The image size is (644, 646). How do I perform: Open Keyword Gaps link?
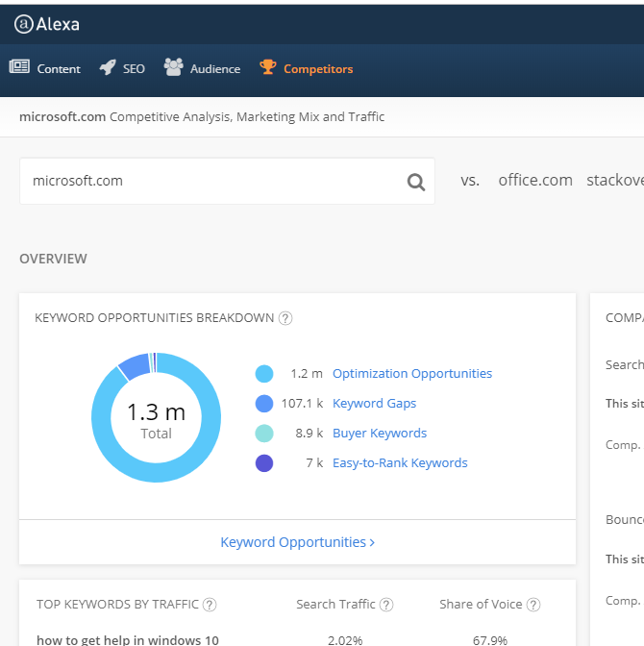coord(374,404)
